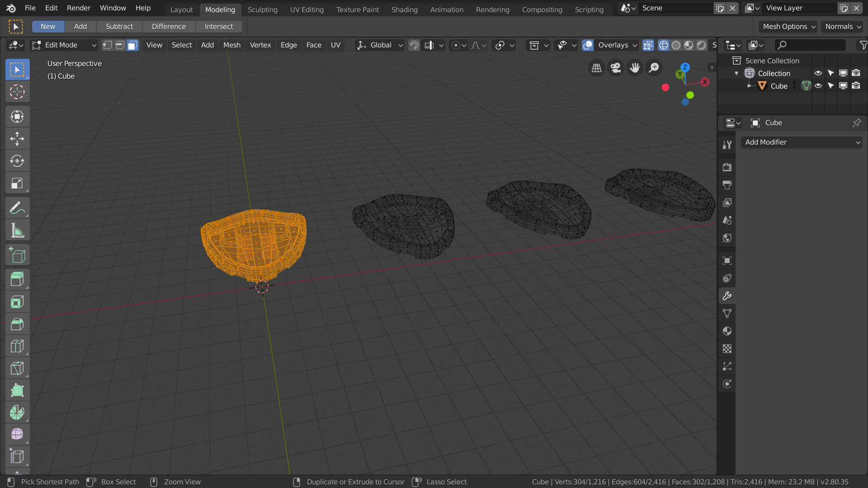
Task: Click the zoom magnifier viewport icon
Action: (654, 68)
